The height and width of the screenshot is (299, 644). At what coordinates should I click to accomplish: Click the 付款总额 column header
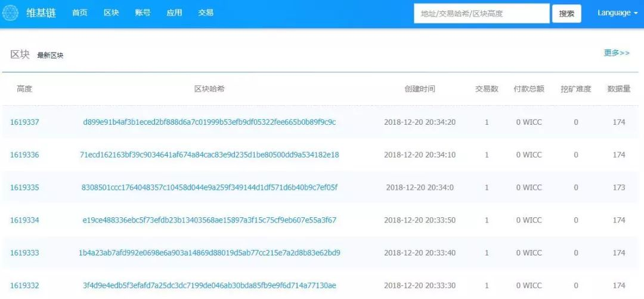point(529,89)
